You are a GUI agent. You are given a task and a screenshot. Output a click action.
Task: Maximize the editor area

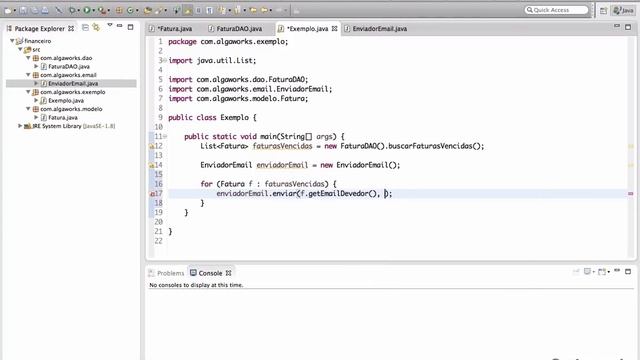pyautogui.click(x=628, y=27)
